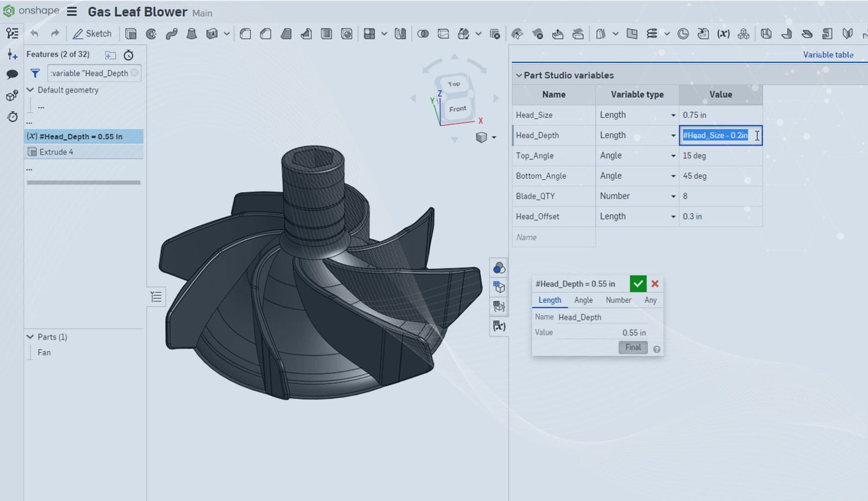Click the Top_Angle value cell
Screen dimensions: 868x501
pos(720,156)
